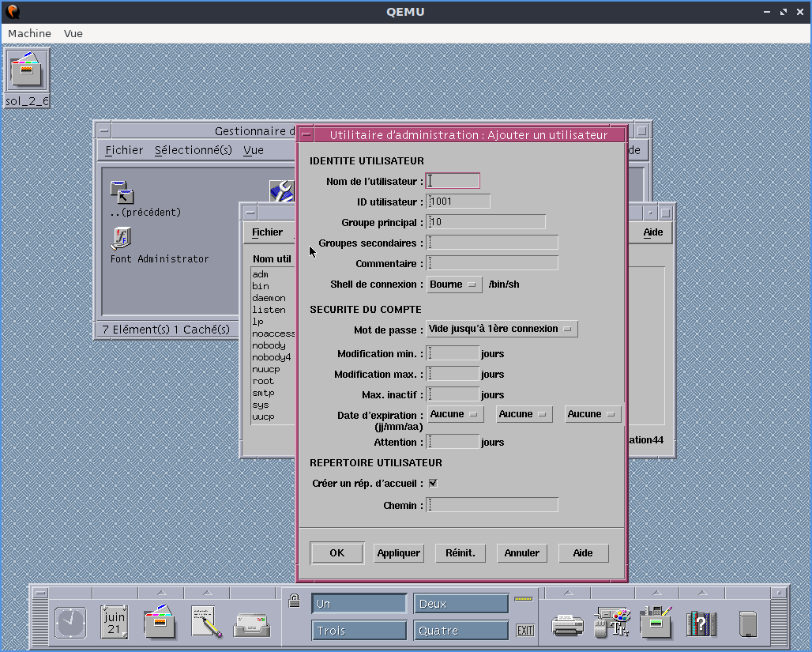Image resolution: width=812 pixels, height=652 pixels.
Task: Open the Font Administrator icon
Action: click(122, 239)
